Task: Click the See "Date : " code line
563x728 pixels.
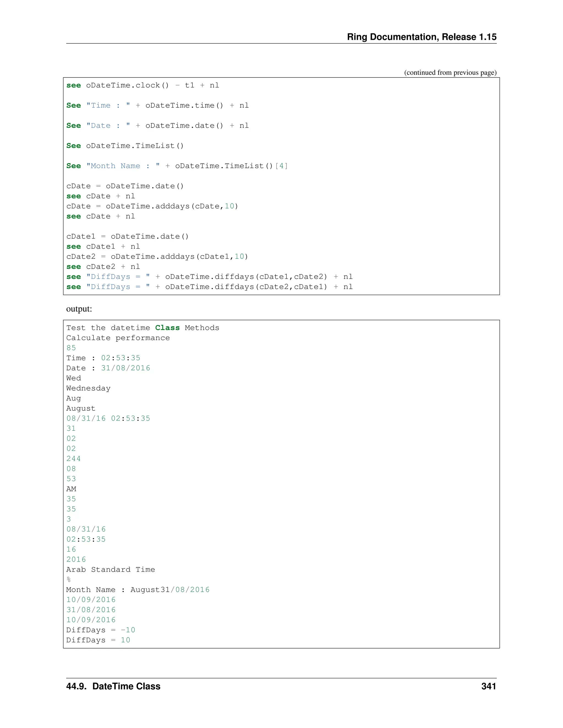Action: 158,126
